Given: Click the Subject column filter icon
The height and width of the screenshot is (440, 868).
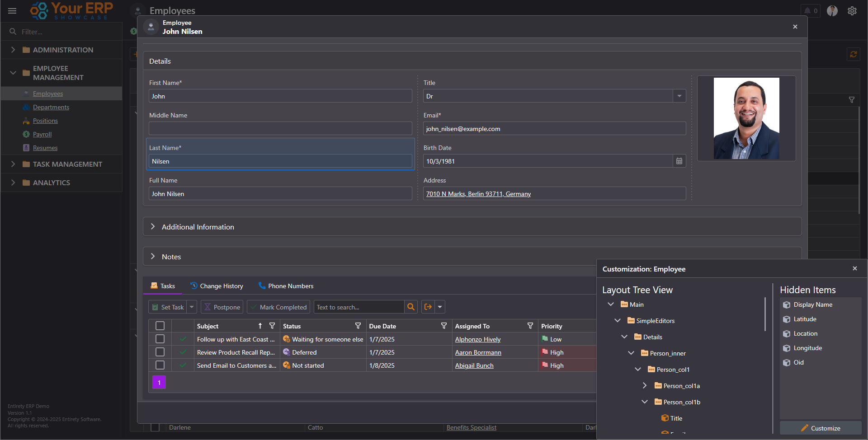Looking at the screenshot, I should [272, 326].
